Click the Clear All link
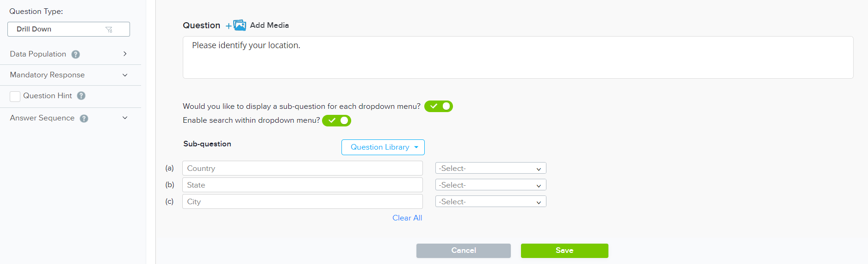The width and height of the screenshot is (868, 264). tap(407, 218)
